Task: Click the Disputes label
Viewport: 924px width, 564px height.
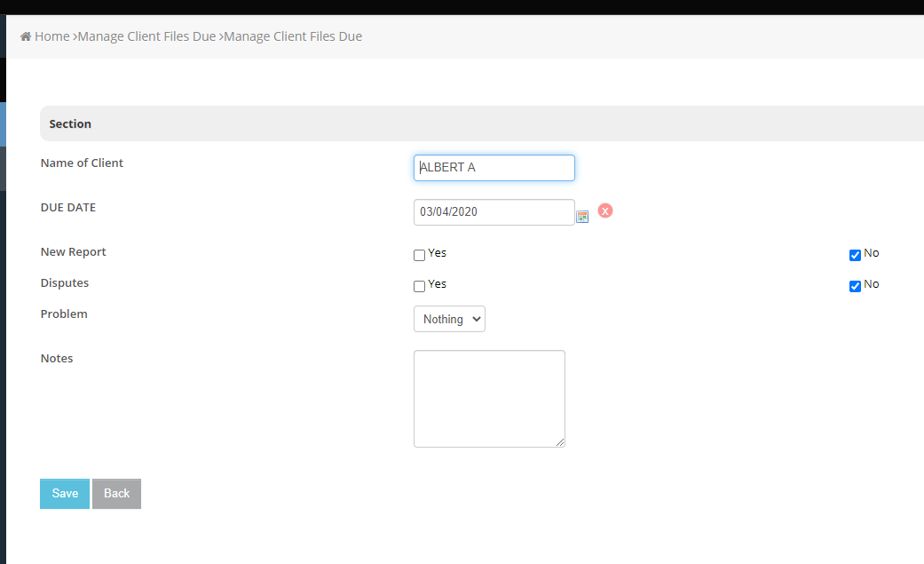Action: (65, 282)
